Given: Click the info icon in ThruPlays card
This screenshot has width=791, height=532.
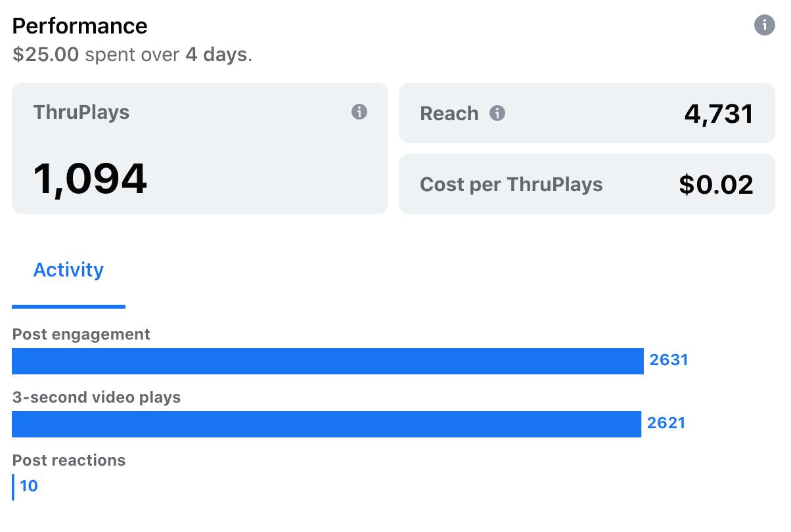Looking at the screenshot, I should 359,112.
